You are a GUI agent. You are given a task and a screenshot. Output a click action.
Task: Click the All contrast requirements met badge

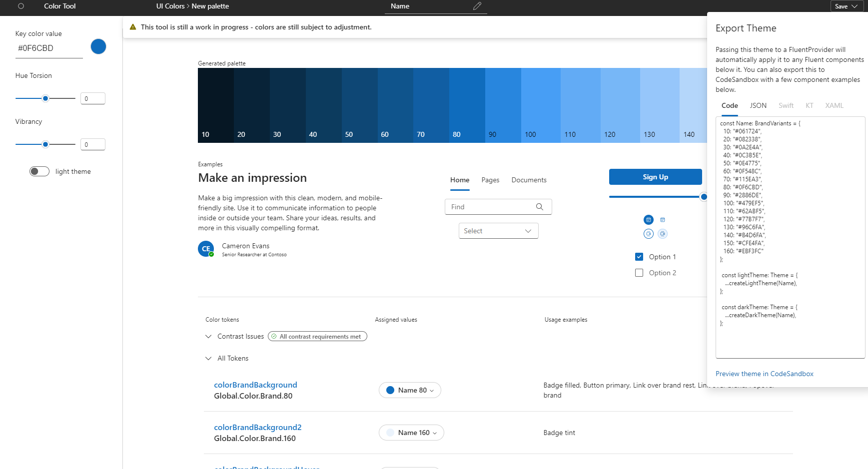click(x=317, y=337)
